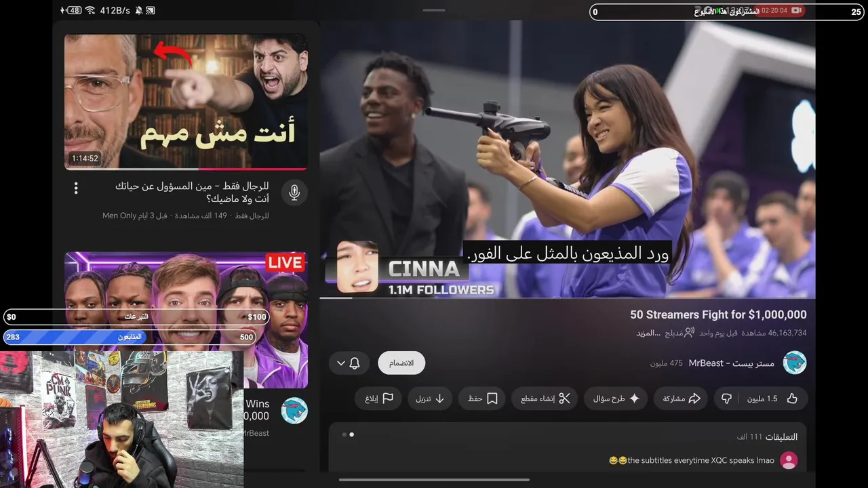The image size is (868, 488).
Task: Click the cast icon in status bar
Action: click(151, 10)
